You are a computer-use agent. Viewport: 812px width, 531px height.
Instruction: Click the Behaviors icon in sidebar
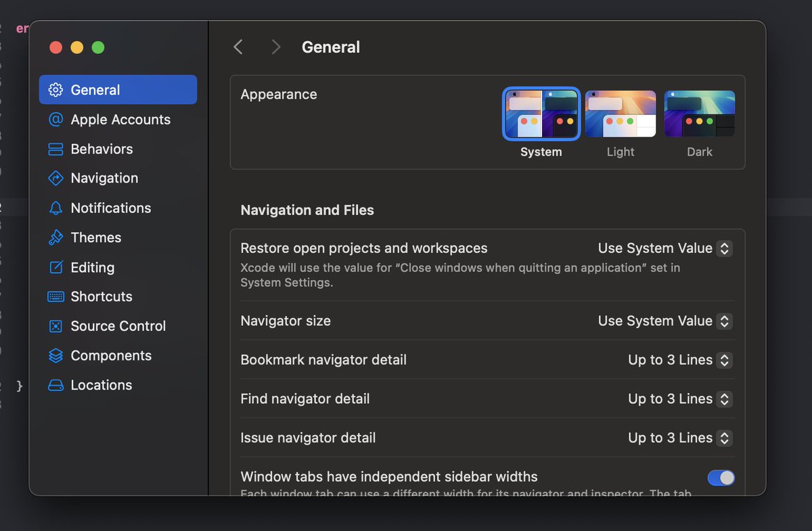coord(56,149)
